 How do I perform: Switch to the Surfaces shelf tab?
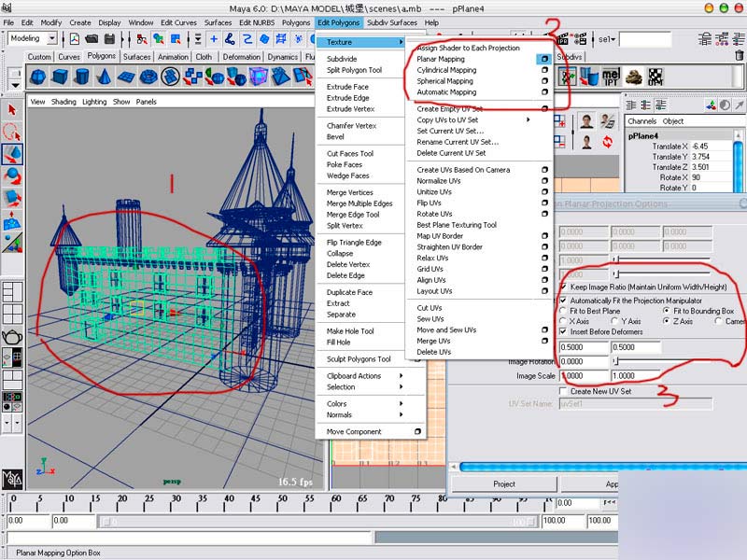tap(136, 57)
